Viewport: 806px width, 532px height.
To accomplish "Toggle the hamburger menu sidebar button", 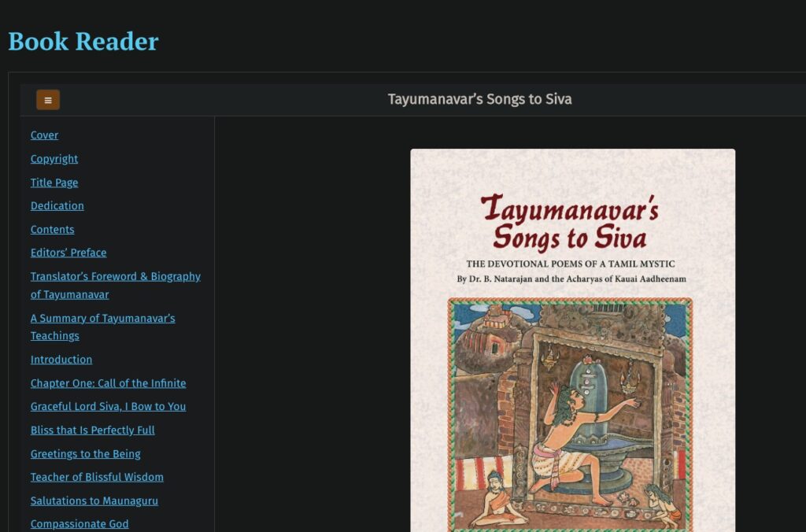I will point(48,100).
